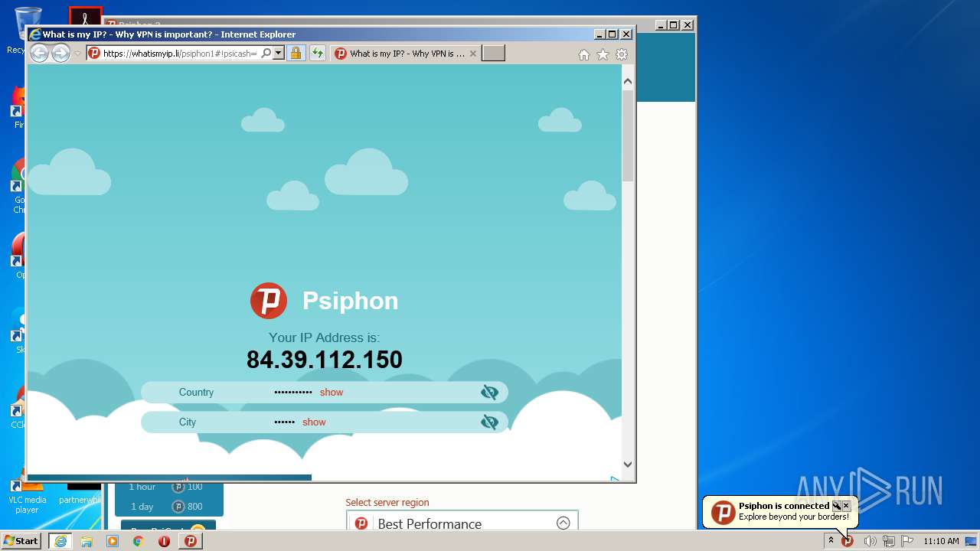The width and height of the screenshot is (980, 551).
Task: Close the 'What is my IP?' tab
Action: click(x=472, y=54)
